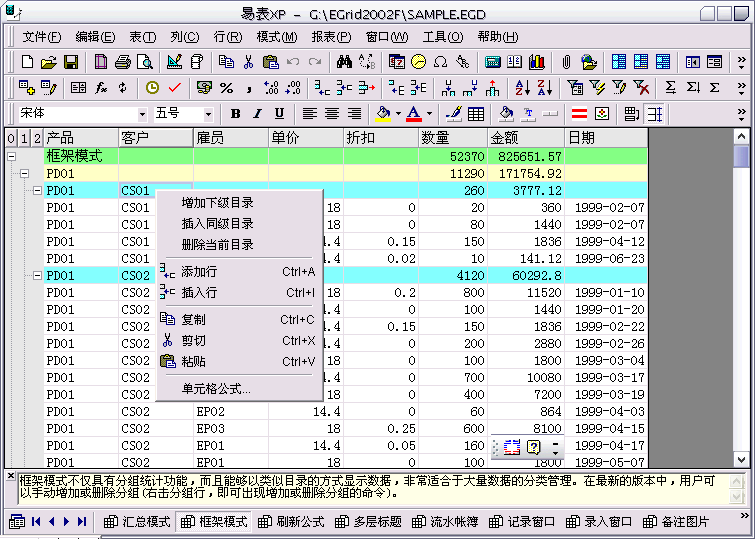The height and width of the screenshot is (539, 755).
Task: Save with the floppy disk icon
Action: (71, 62)
